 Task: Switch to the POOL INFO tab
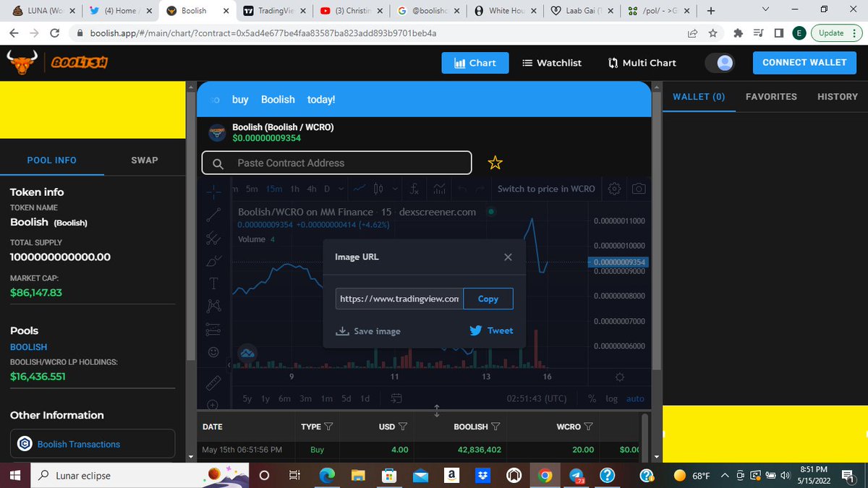click(x=52, y=160)
